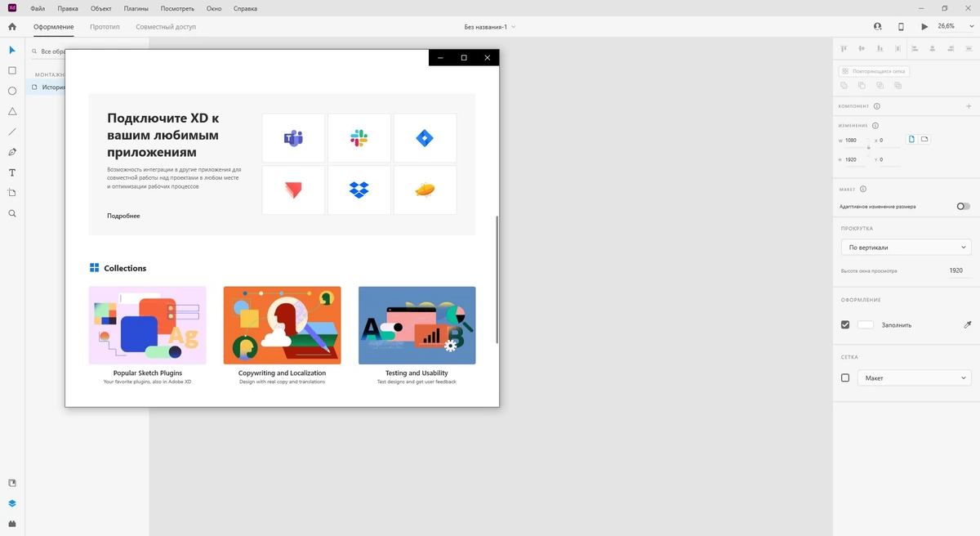Image resolution: width=980 pixels, height=536 pixels.
Task: Follow the Подробнее link
Action: point(123,216)
